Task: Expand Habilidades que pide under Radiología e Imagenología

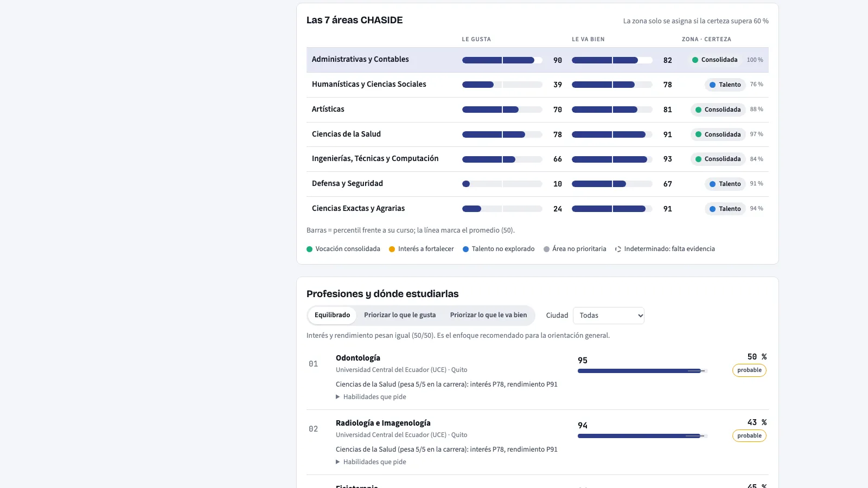Action: pyautogui.click(x=371, y=462)
